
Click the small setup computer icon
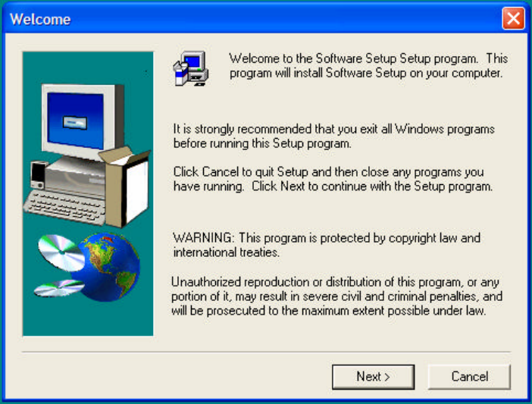click(x=191, y=68)
